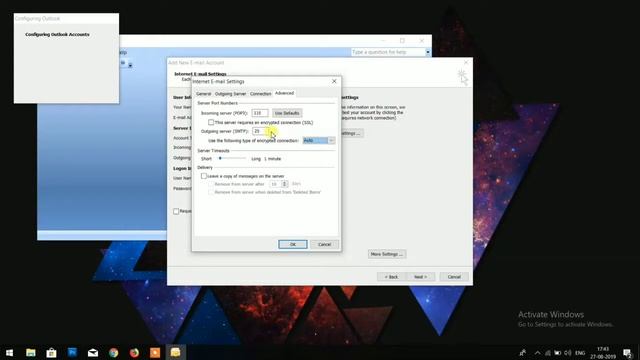Image resolution: width=640 pixels, height=360 pixels.
Task: Click the Incoming server (POP3) port field
Action: (x=260, y=113)
